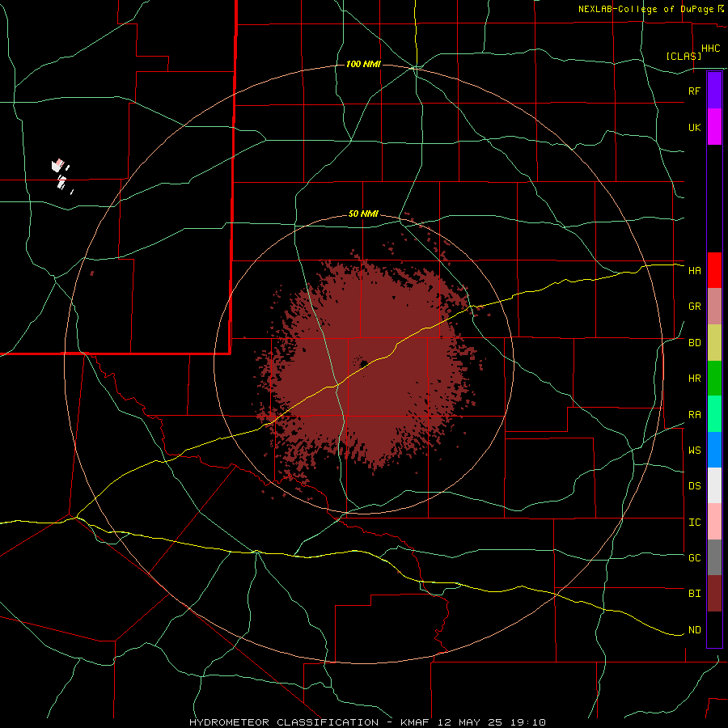728x728 pixels.
Task: Select the IC light pink legend swatch
Action: tap(714, 522)
